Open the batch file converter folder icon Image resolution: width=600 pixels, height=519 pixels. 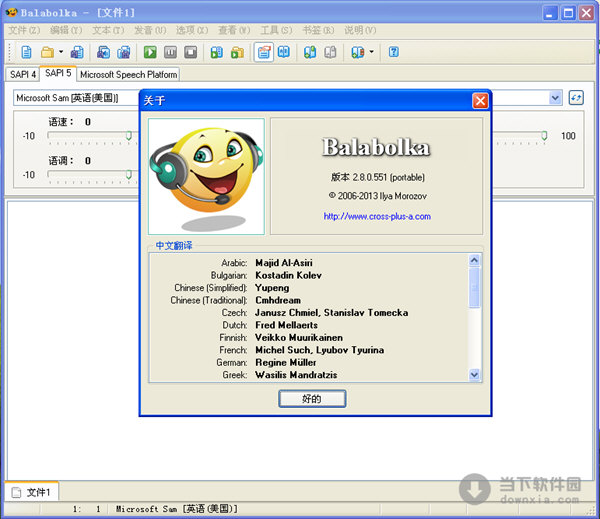click(x=237, y=52)
